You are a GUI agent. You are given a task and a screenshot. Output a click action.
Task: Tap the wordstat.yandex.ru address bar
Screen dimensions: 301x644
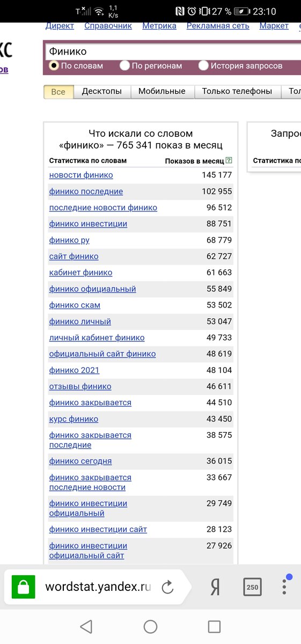click(98, 587)
